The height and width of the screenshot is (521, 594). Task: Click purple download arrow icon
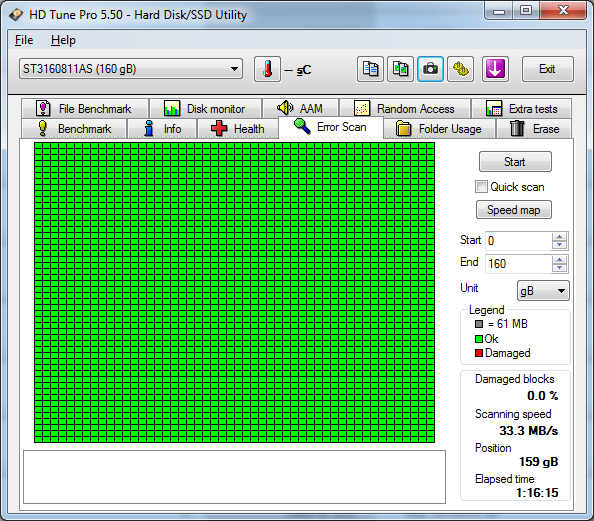tap(495, 69)
